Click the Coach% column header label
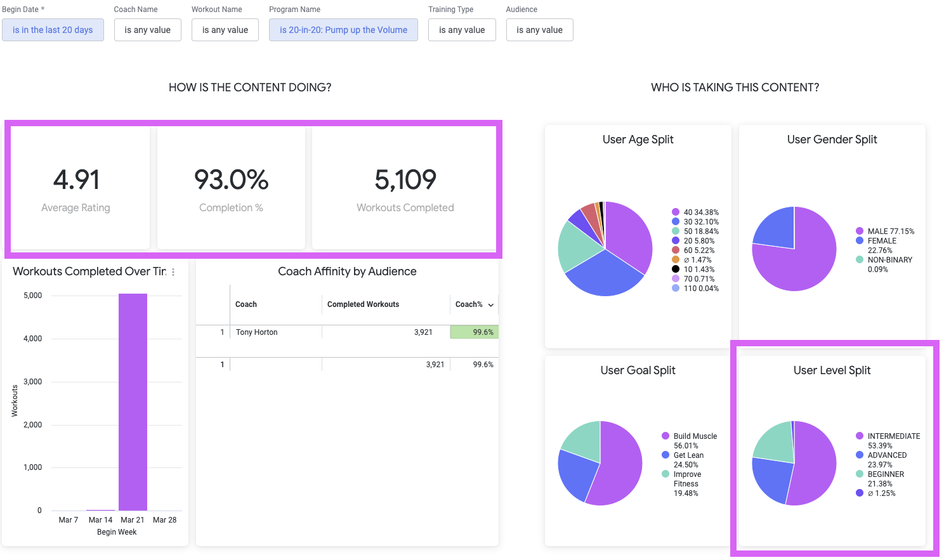 coord(469,304)
